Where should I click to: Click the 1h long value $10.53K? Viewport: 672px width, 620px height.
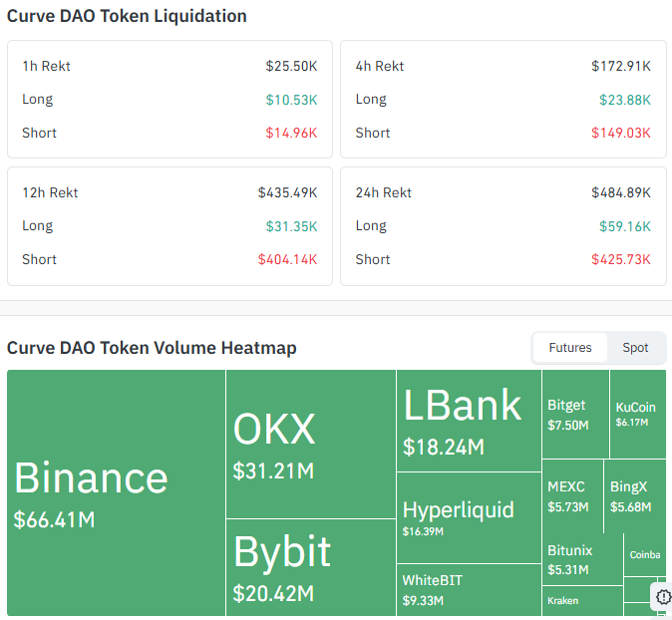pos(291,100)
